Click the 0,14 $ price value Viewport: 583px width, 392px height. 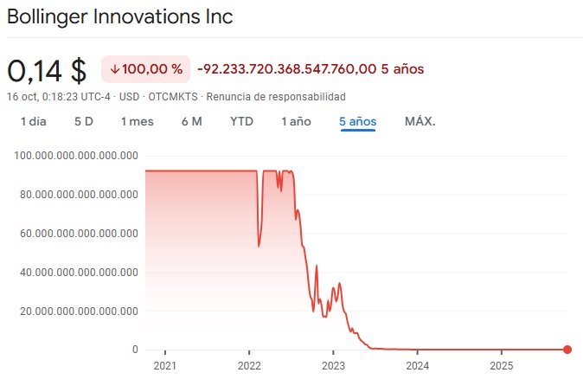(48, 69)
